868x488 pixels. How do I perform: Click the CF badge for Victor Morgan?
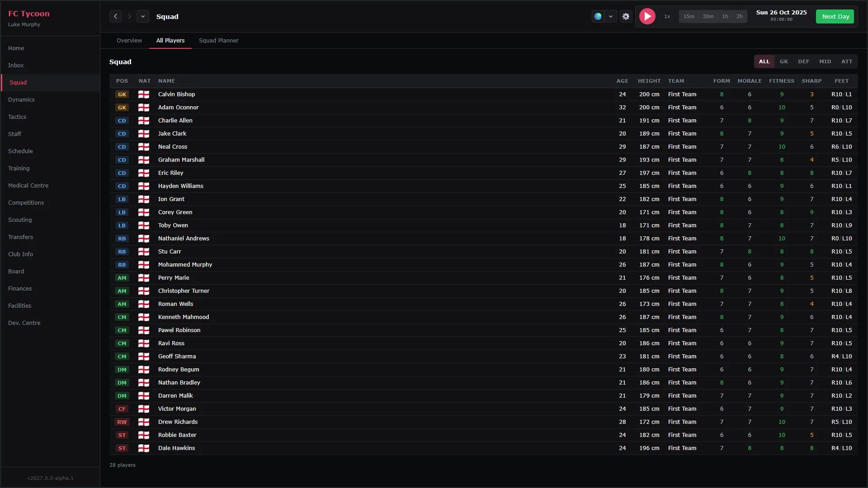point(122,409)
